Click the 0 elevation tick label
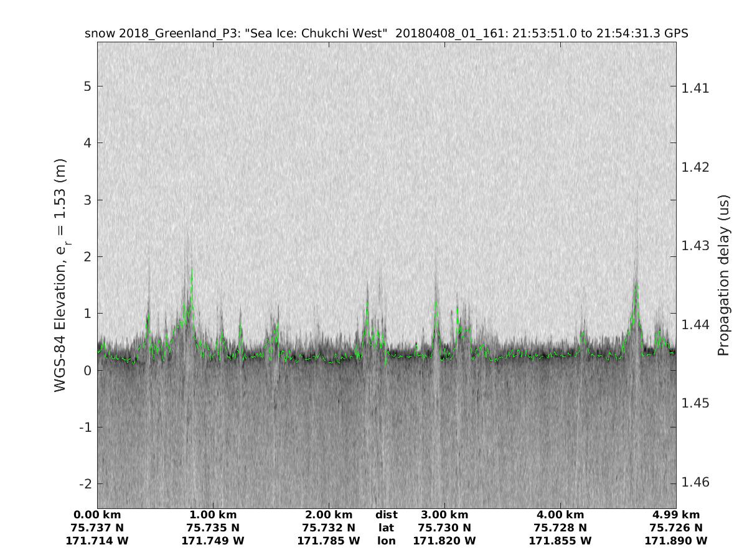 click(87, 371)
